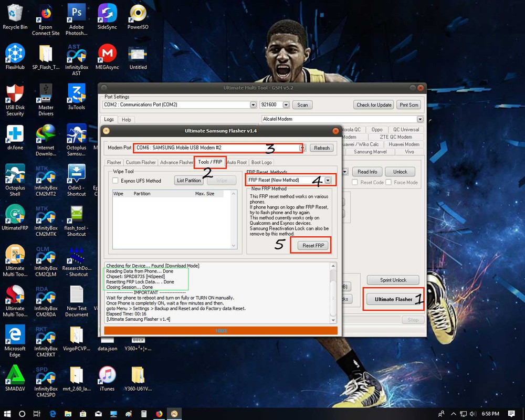Screen dimensions: 525x420
Task: Tick the Reset Code checkbox
Action: point(355,182)
